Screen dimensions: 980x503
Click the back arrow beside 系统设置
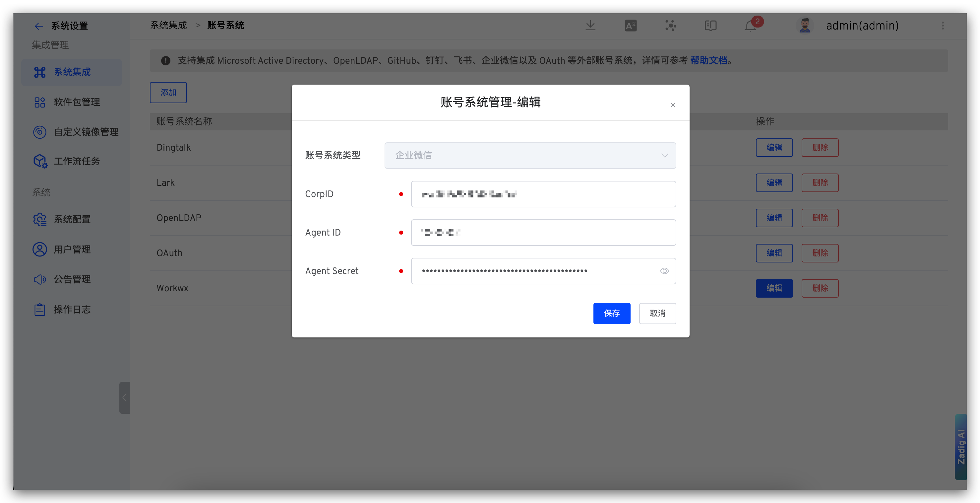click(x=38, y=26)
